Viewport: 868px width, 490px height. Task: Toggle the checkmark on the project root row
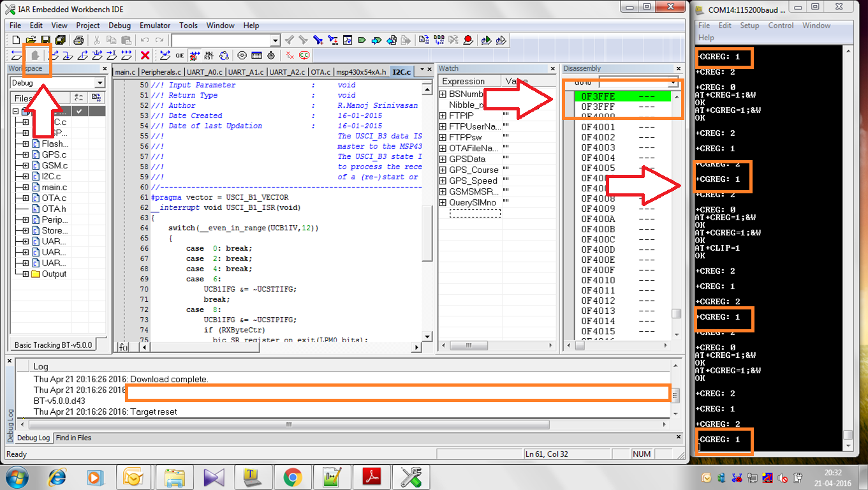(80, 110)
